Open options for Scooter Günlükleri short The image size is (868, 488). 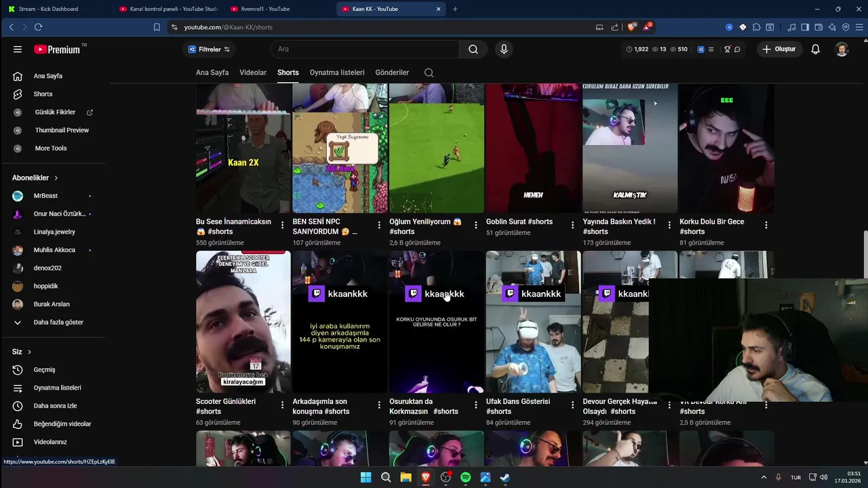tap(283, 405)
